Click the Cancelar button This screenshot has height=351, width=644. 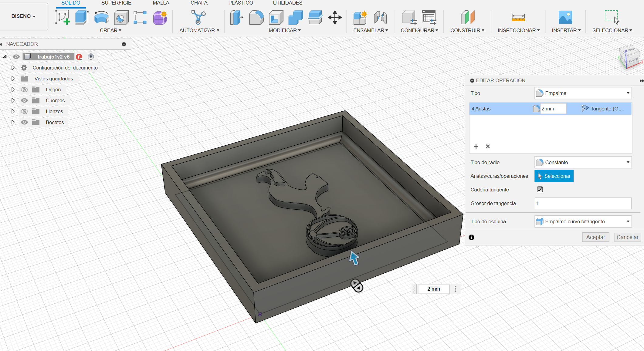click(x=627, y=237)
